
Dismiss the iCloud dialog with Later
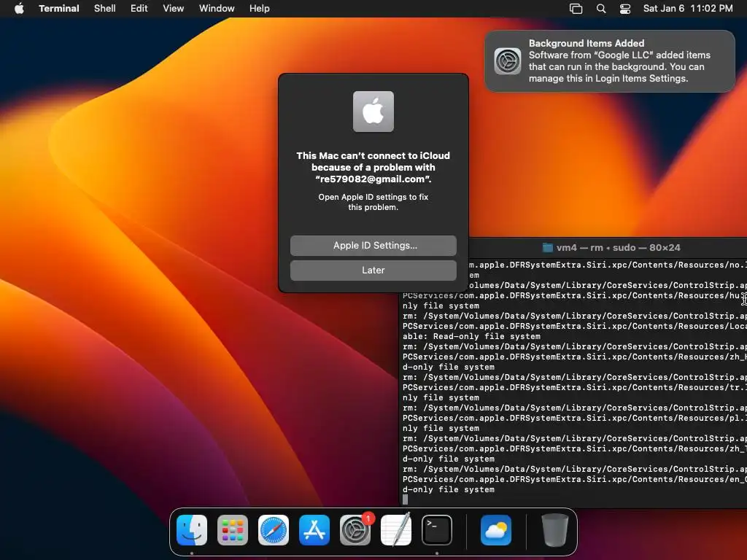click(373, 271)
